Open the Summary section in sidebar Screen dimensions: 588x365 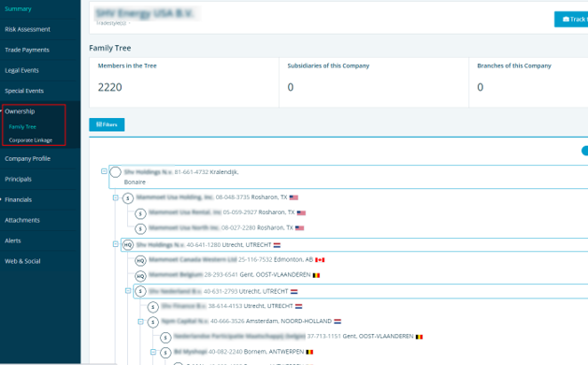coord(18,8)
